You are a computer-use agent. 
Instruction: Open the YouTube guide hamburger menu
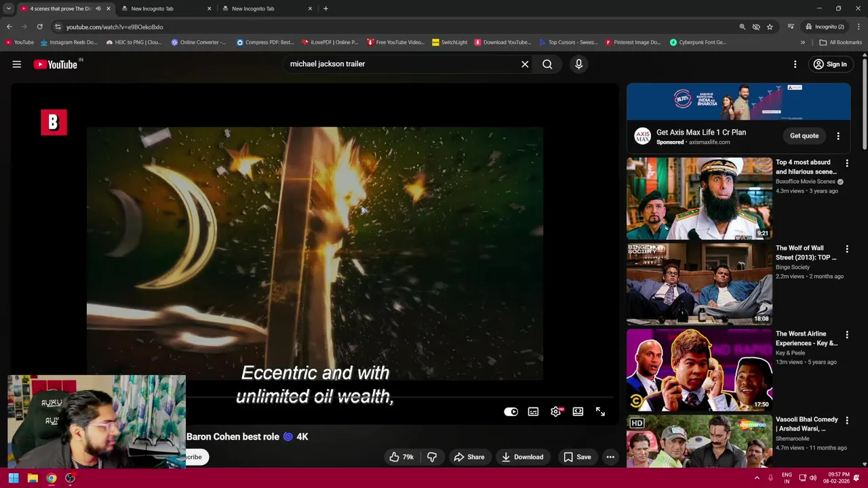pos(17,64)
